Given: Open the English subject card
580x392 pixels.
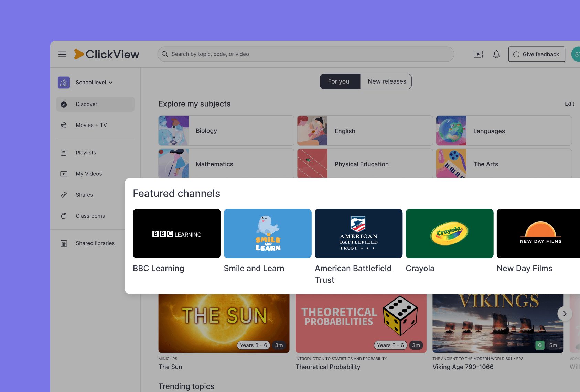Looking at the screenshot, I should pos(365,131).
